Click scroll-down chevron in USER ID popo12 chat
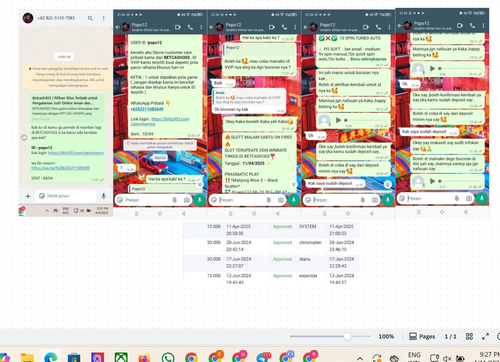Screen dimensions: 500x362 200,184
